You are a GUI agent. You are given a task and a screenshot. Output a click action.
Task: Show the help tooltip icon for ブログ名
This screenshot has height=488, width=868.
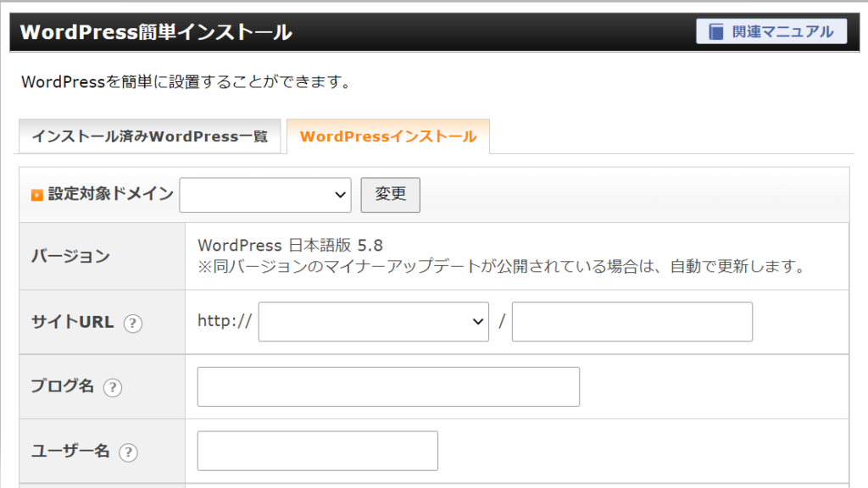[x=113, y=387]
